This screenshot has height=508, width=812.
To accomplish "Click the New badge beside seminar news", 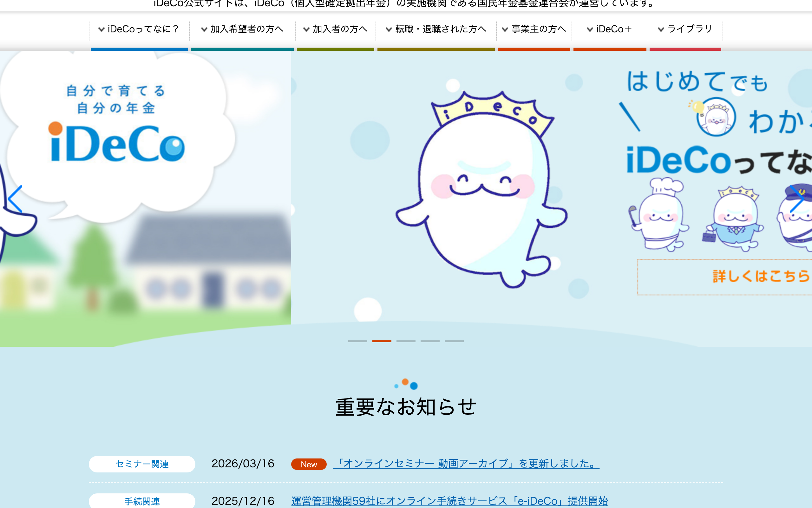I will [309, 464].
